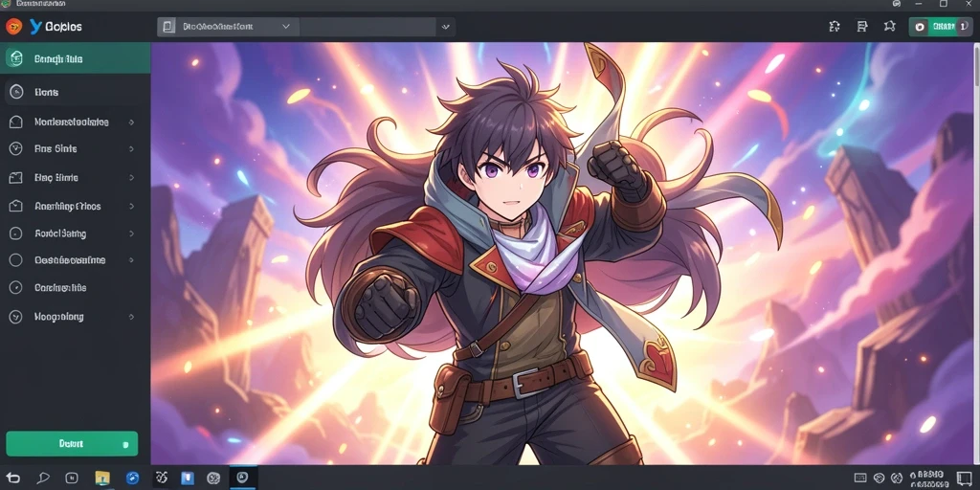This screenshot has width=980, height=490.
Task: Click the green button at the sidebar bottom
Action: [72, 444]
